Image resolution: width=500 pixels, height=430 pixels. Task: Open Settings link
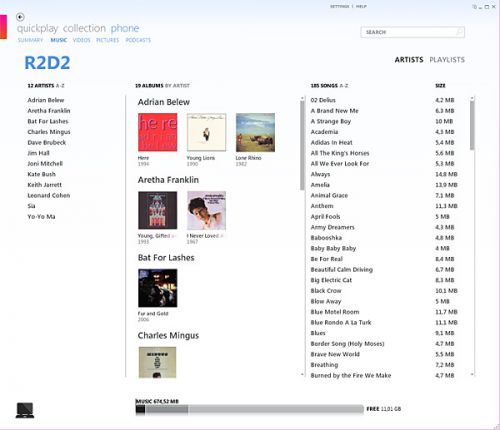tap(339, 6)
